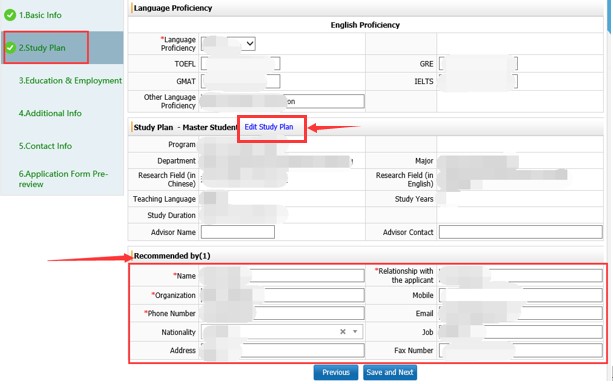The height and width of the screenshot is (384, 613).
Task: Click the green check icon beside Study Plan
Action: [x=10, y=48]
